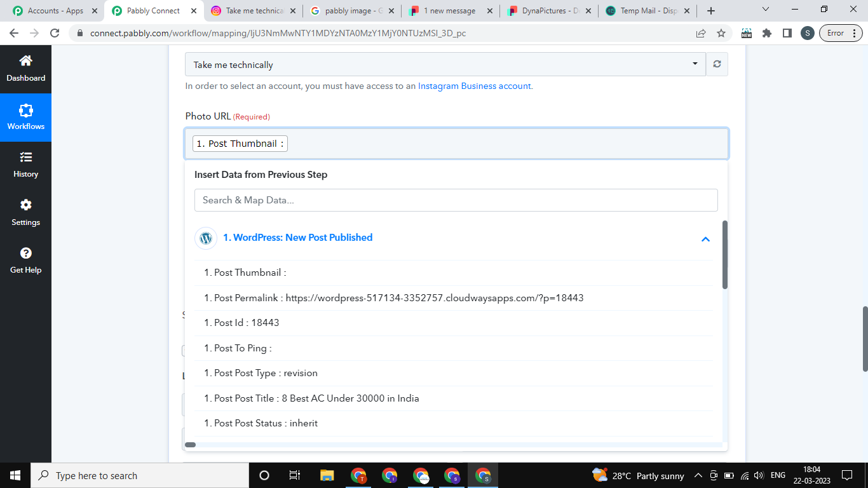Open File Explorer from the taskbar
868x488 pixels.
327,475
